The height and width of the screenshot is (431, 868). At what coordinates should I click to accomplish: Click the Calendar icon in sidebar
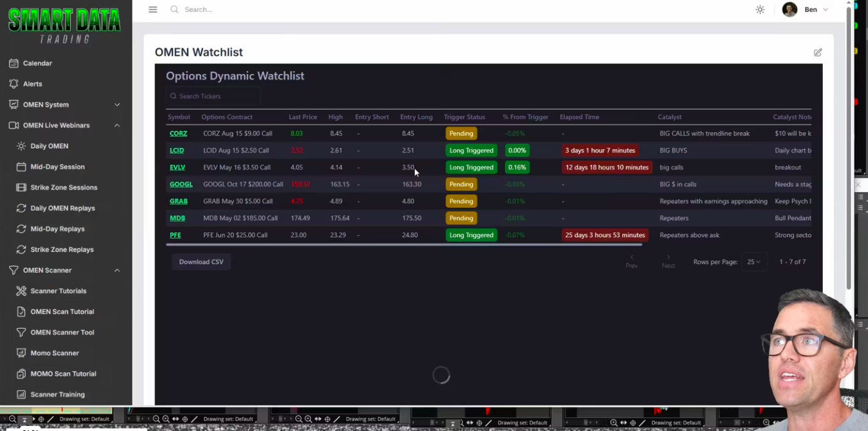(x=14, y=63)
